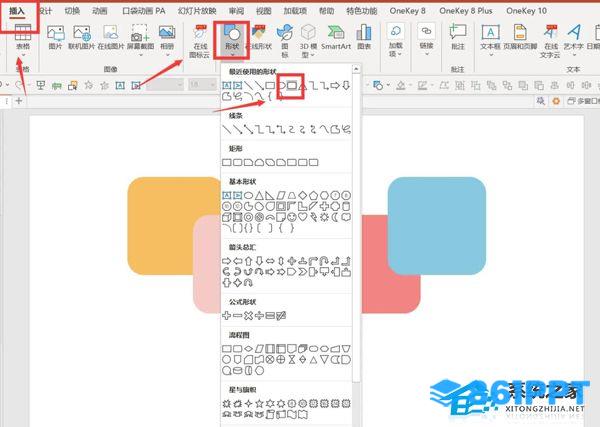This screenshot has height=427, width=600.
Task: Select the oval in 基本形状 section
Action: (x=248, y=196)
